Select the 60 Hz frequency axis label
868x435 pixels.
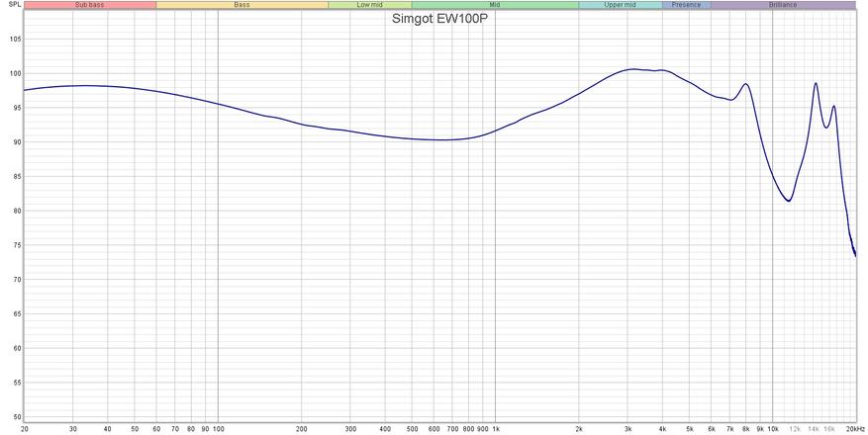(x=156, y=429)
